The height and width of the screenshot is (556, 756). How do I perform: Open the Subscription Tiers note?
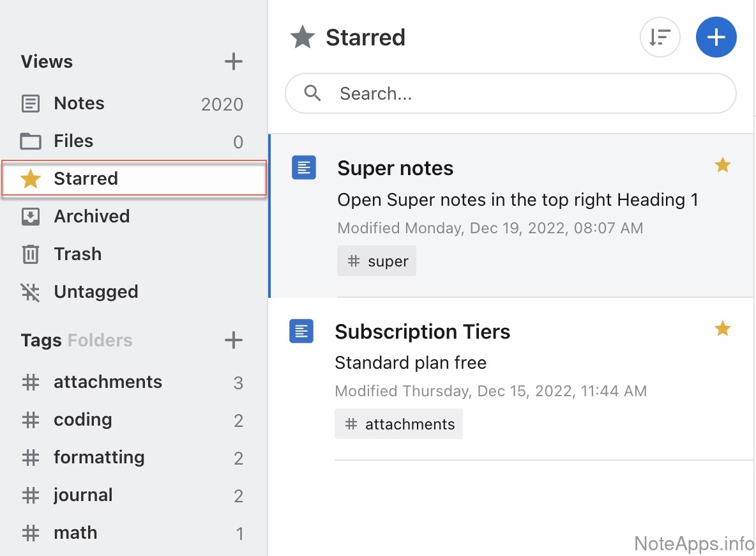(422, 332)
